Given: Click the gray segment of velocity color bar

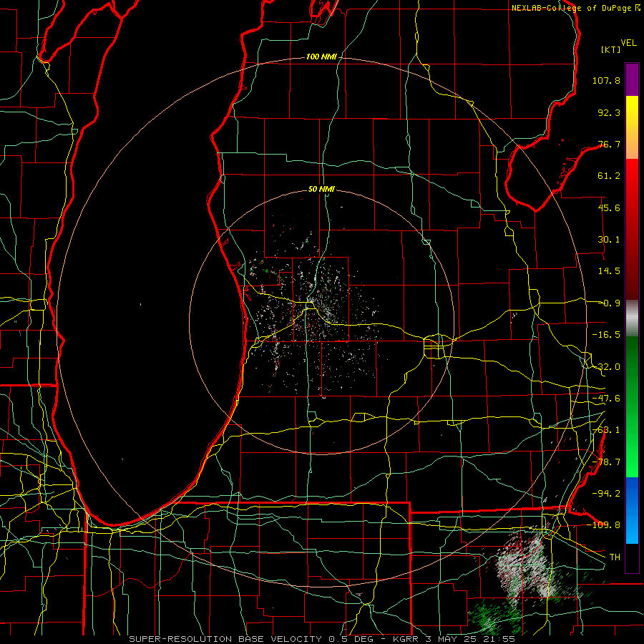Looking at the screenshot, I should click(x=632, y=318).
